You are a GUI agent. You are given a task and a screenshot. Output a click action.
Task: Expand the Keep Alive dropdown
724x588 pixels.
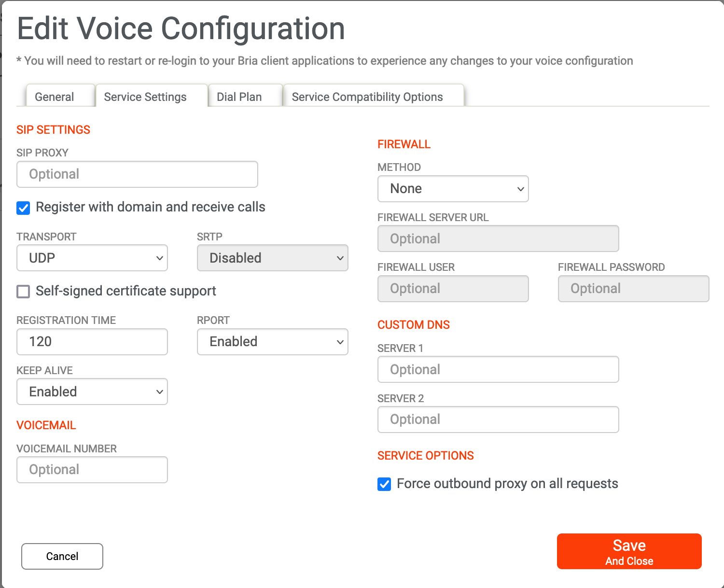92,392
